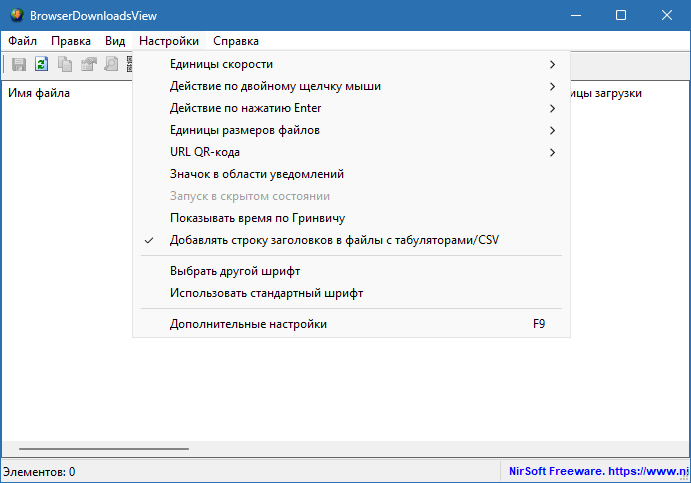Screen dimensions: 691x483
Task: Expand Действие по двойному щелчку мыши submenu
Action: click(x=351, y=86)
